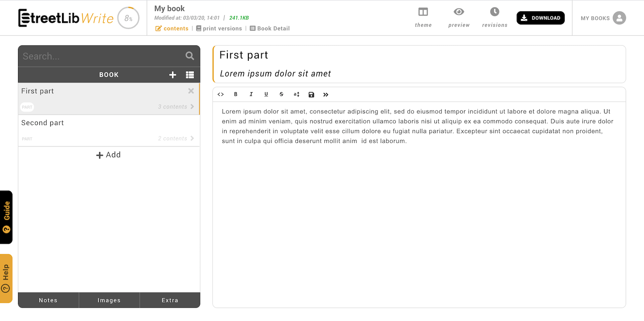Click the Add button in book list
The height and width of the screenshot is (321, 644).
(109, 155)
